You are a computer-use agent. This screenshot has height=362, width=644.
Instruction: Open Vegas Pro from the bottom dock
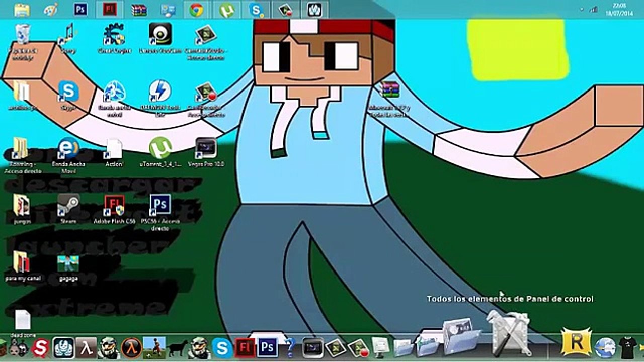pos(312,347)
